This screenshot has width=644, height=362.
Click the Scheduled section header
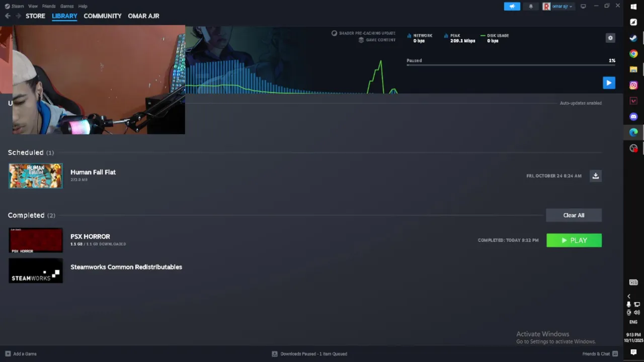point(31,152)
